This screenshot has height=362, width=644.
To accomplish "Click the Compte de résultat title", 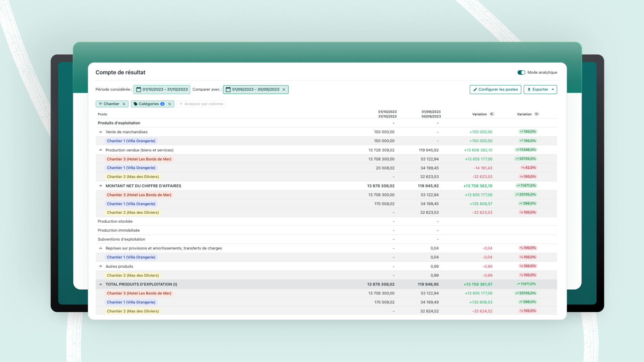I will 120,73.
